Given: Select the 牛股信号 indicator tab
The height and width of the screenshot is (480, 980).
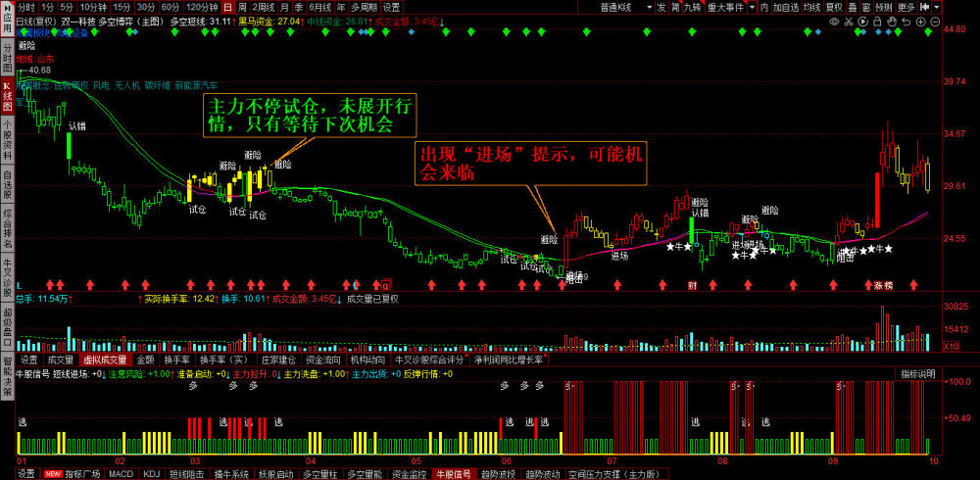Looking at the screenshot, I should pyautogui.click(x=454, y=474).
